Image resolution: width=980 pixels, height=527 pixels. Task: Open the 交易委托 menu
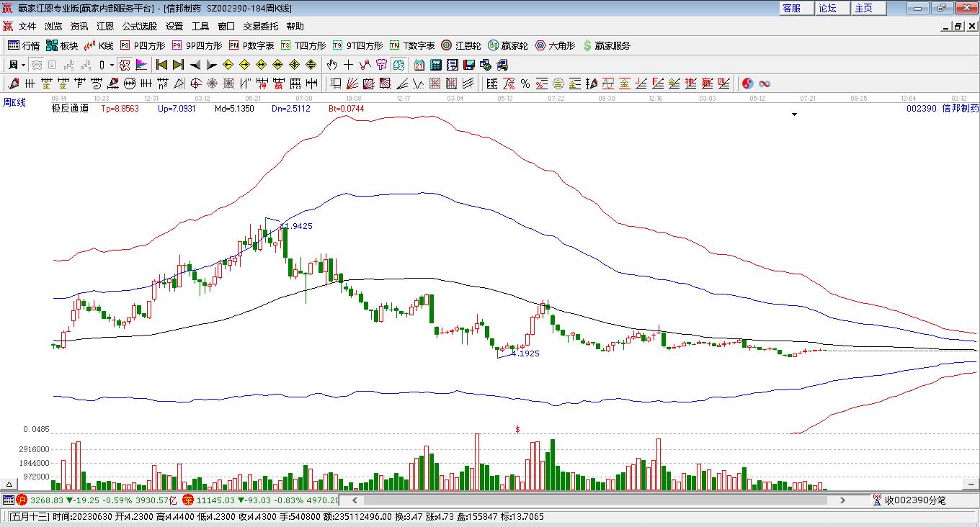(260, 27)
